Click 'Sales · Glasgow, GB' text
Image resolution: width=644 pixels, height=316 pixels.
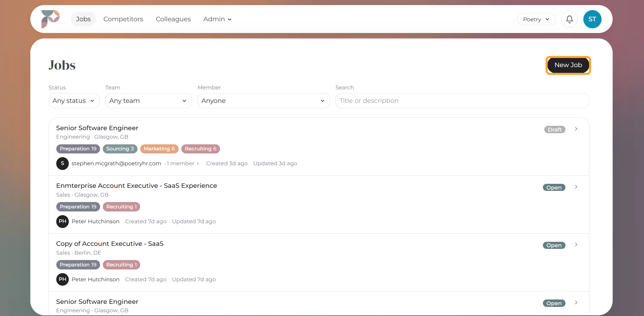(82, 195)
